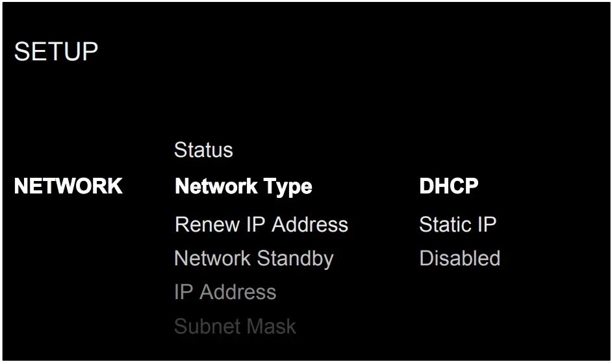The height and width of the screenshot is (364, 612).
Task: Choose the Static IP option
Action: pos(457,224)
